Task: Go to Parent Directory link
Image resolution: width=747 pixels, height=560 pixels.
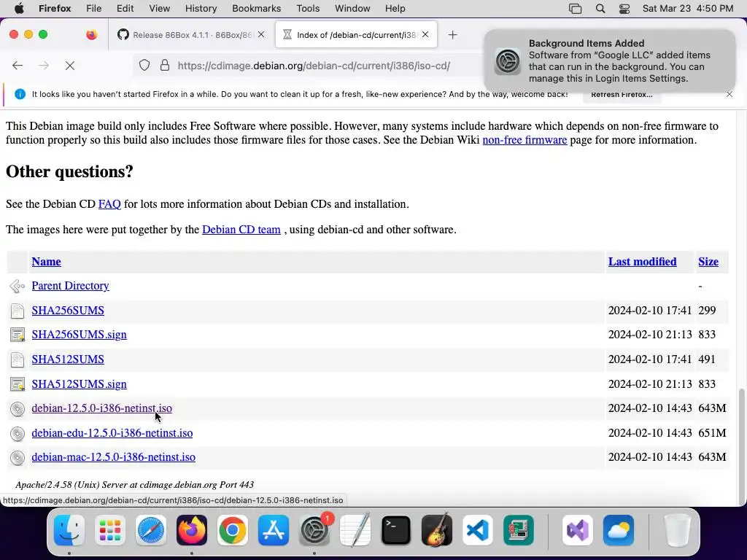Action: point(71,286)
